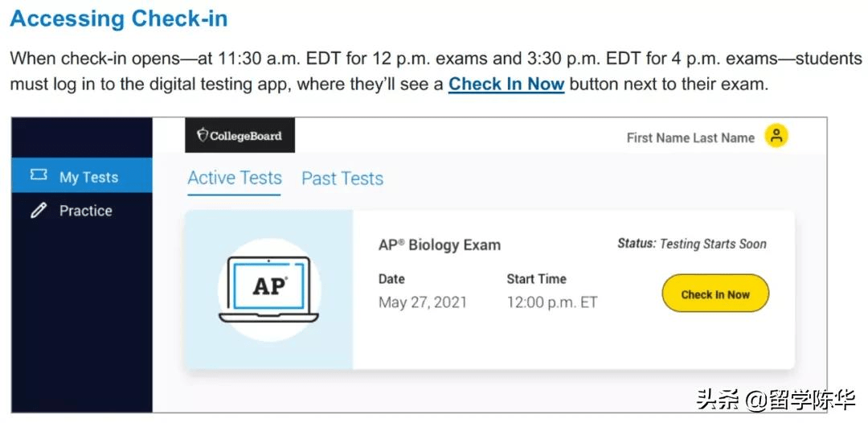Click the May 27, 2021 date

pos(423,302)
